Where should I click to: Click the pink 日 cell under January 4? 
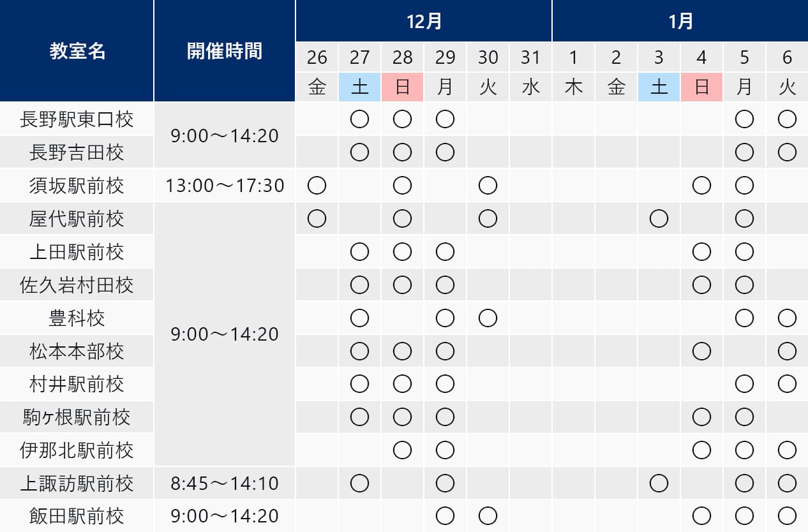[701, 87]
